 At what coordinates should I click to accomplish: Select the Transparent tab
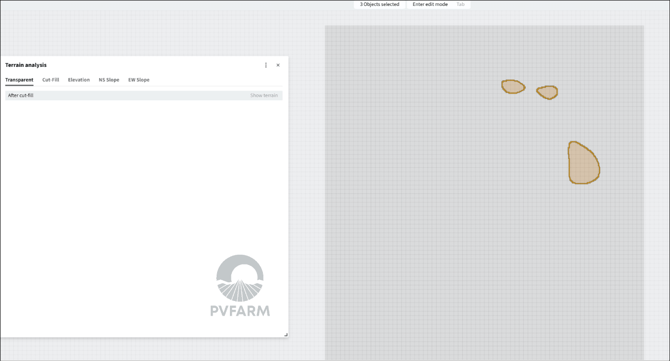(19, 80)
